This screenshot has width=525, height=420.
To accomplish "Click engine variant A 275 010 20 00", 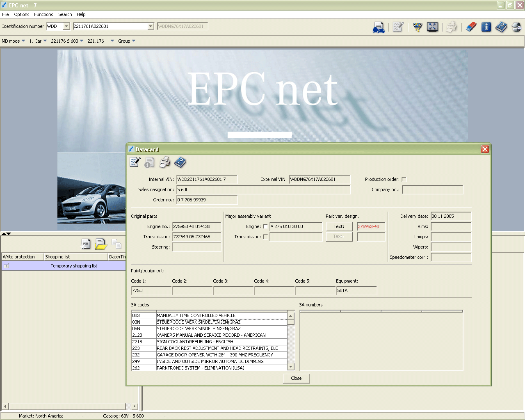I will 296,226.
